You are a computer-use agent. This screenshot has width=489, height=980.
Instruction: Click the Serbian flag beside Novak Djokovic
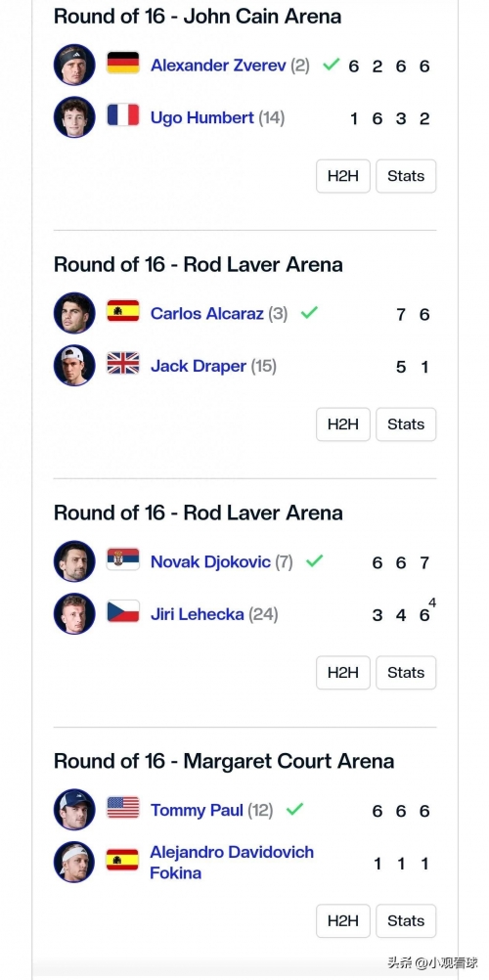coord(123,559)
